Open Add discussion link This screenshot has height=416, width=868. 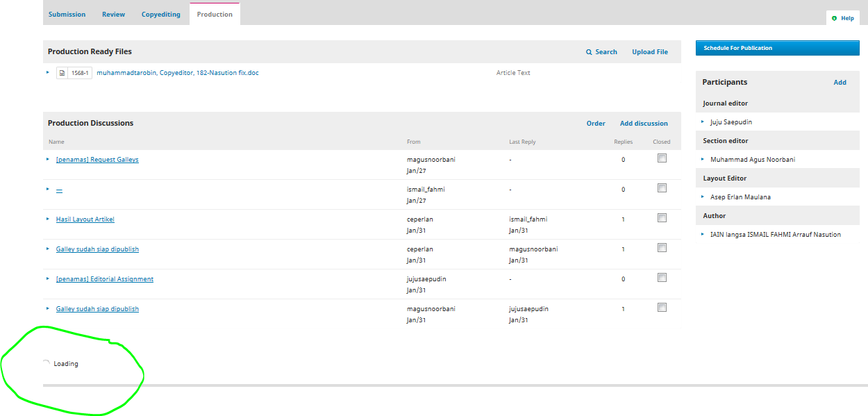pos(643,124)
